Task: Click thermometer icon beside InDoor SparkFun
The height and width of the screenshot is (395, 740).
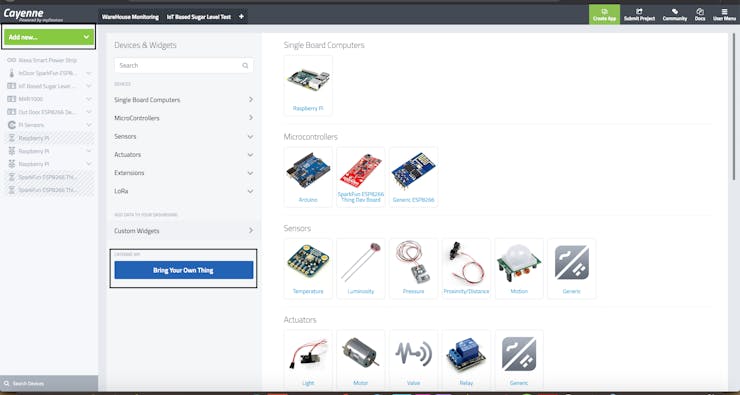Action: [12, 73]
